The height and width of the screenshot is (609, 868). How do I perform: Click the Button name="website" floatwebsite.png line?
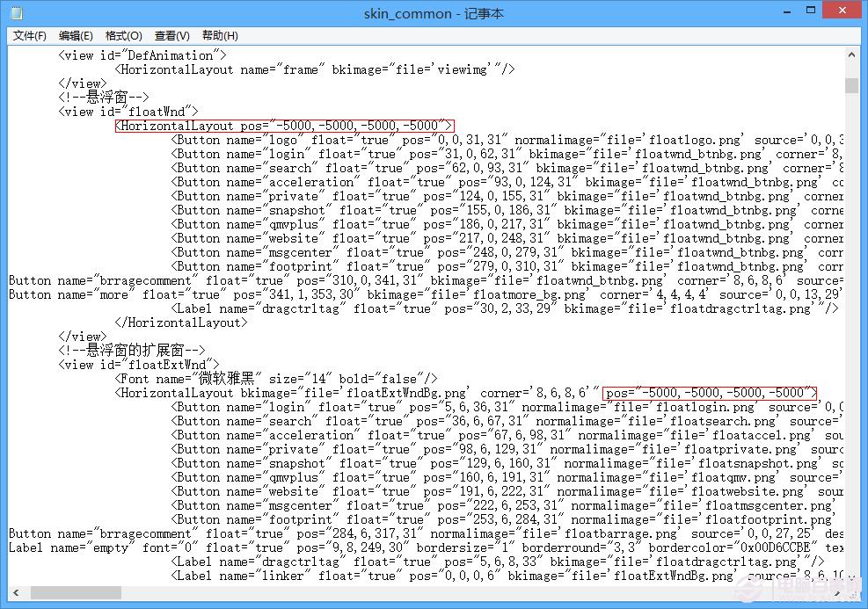[507, 492]
